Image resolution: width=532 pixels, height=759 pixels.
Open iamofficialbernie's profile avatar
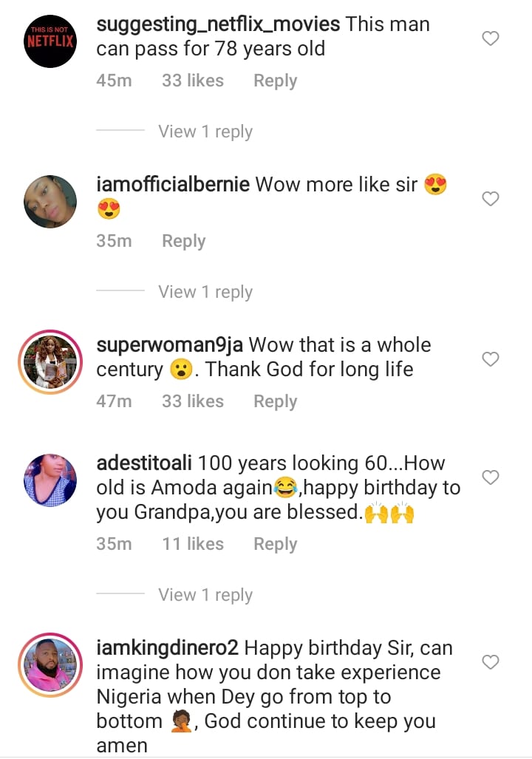[x=50, y=201]
